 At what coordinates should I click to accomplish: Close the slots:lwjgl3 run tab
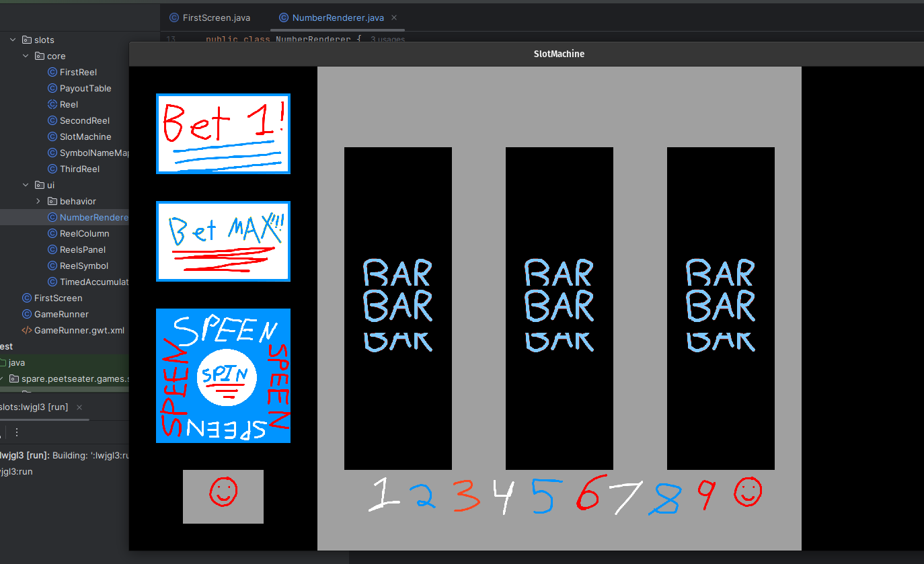pos(79,407)
